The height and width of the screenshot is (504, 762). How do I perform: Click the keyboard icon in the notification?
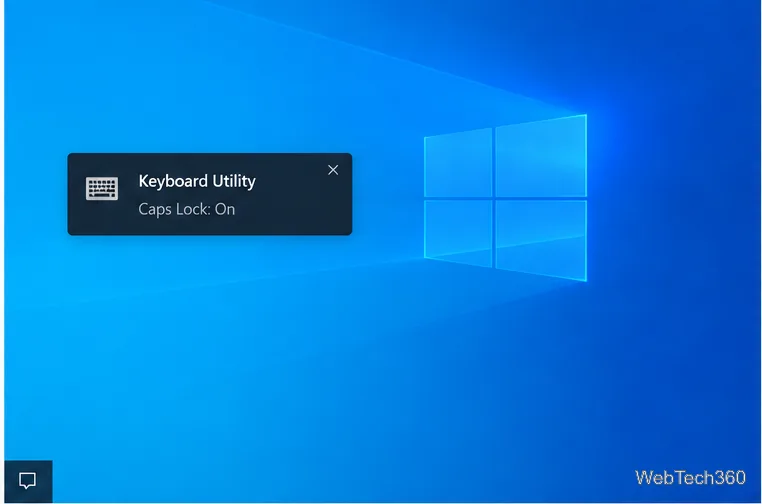point(102,189)
